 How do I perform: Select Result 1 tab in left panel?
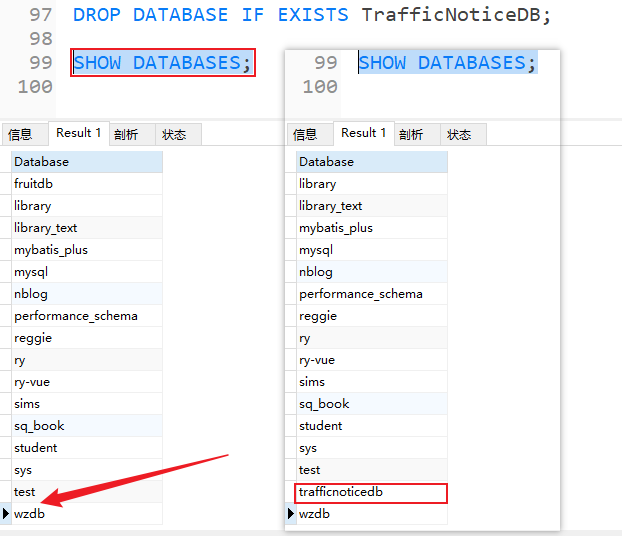(x=79, y=133)
